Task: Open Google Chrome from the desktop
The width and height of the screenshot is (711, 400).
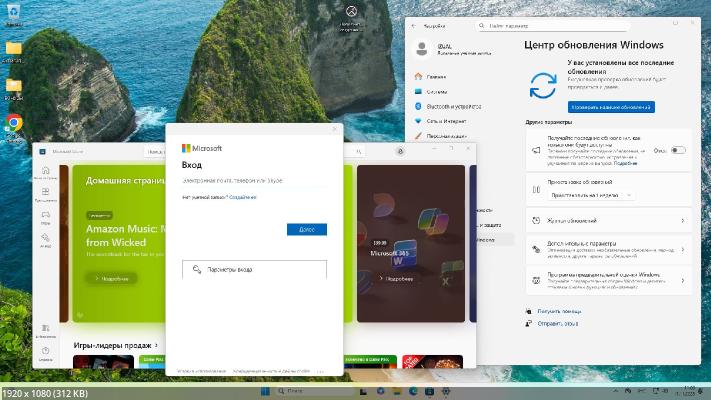Action: coord(14,122)
